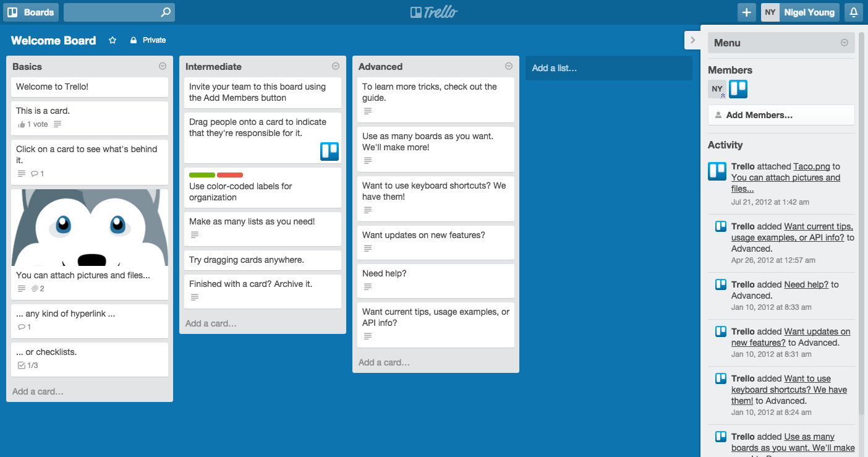868x457 pixels.
Task: Click comment badge on any kind of hyperlink card
Action: tap(24, 327)
